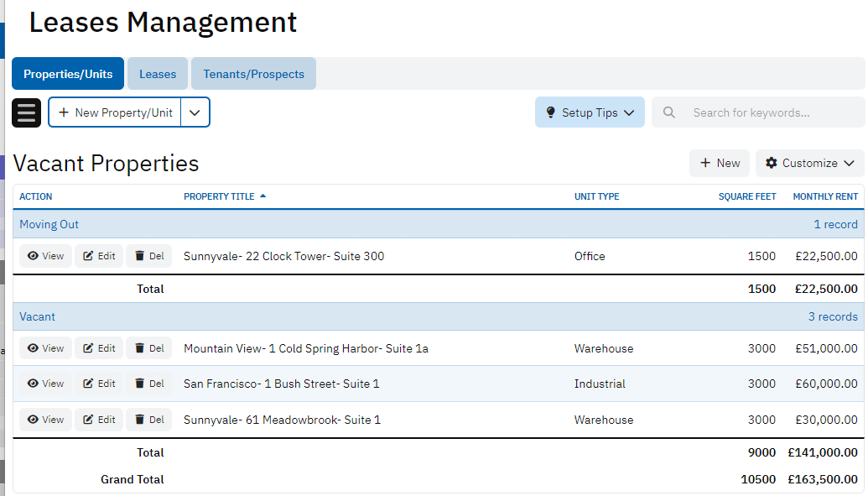Delete Sunnyvale 61 Meadowbrook Suite 1
Viewport: 868px width, 496px height.
click(x=148, y=420)
